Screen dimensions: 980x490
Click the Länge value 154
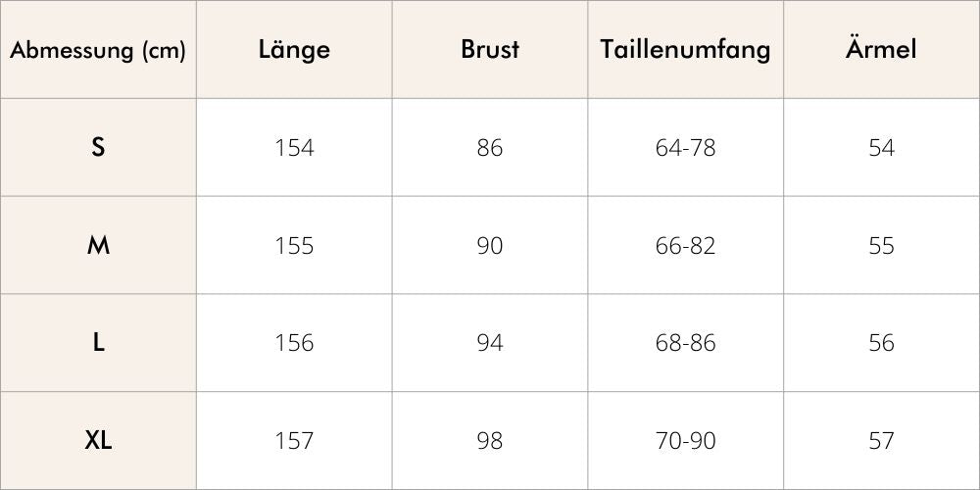[294, 148]
